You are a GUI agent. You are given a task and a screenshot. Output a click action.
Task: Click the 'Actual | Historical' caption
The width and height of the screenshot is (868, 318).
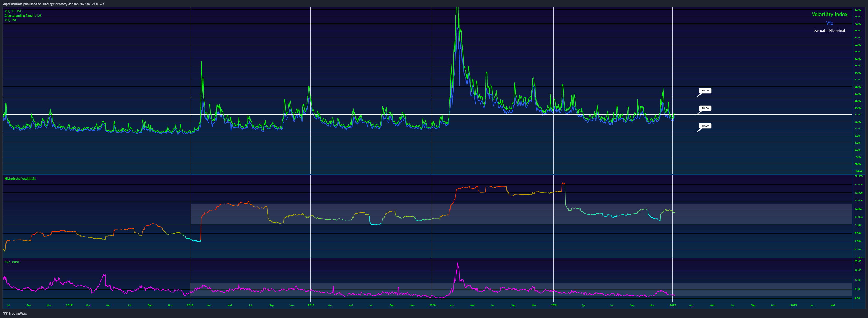pyautogui.click(x=830, y=31)
